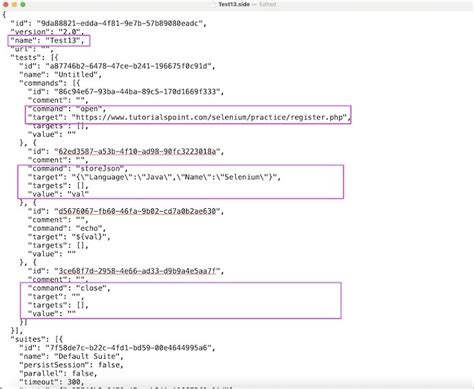Click the "target": "${val}" line

click(69, 237)
